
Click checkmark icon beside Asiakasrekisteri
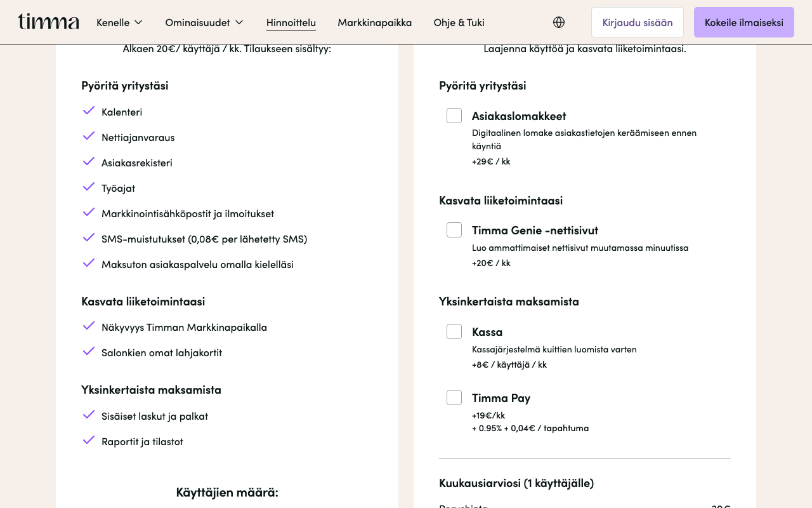click(x=89, y=161)
